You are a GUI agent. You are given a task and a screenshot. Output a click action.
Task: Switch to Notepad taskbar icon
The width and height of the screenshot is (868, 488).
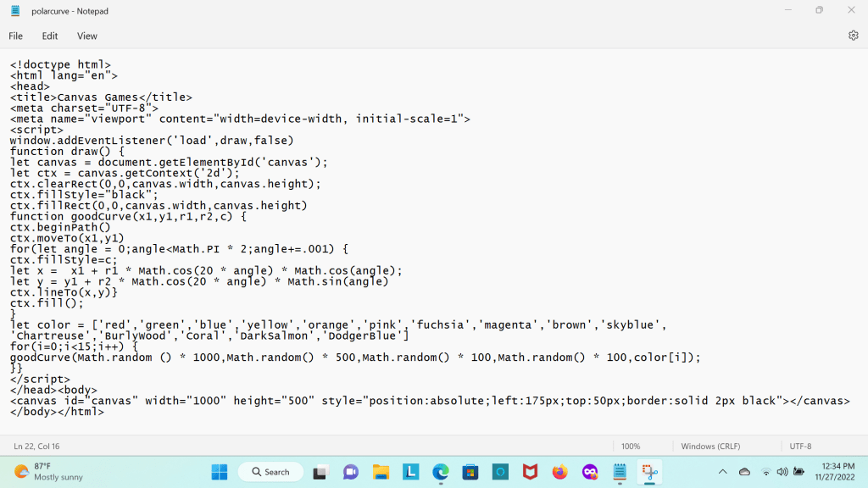click(620, 472)
